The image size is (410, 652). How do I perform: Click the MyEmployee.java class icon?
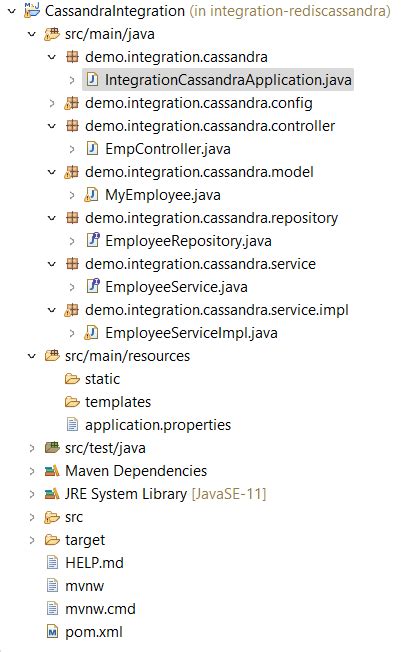[91, 195]
